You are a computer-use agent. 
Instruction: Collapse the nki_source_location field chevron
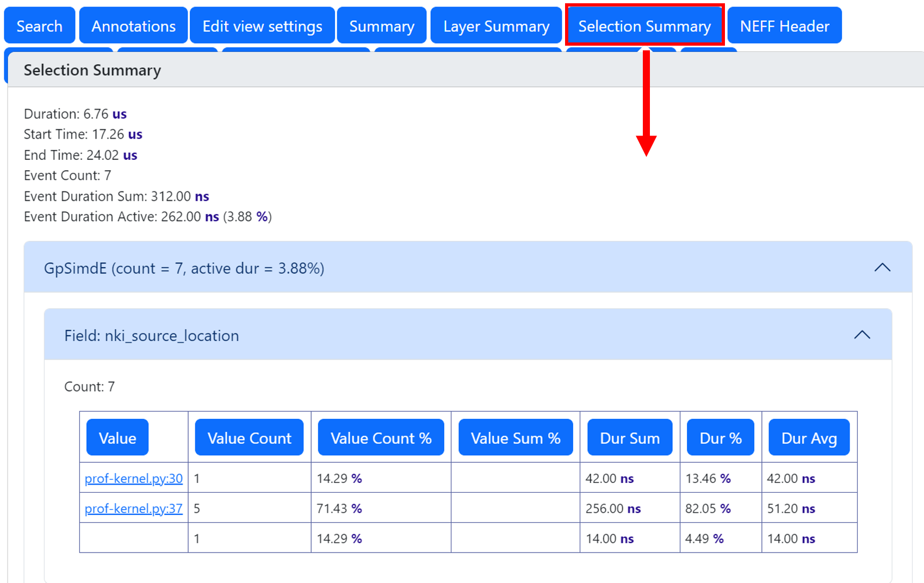(x=861, y=335)
